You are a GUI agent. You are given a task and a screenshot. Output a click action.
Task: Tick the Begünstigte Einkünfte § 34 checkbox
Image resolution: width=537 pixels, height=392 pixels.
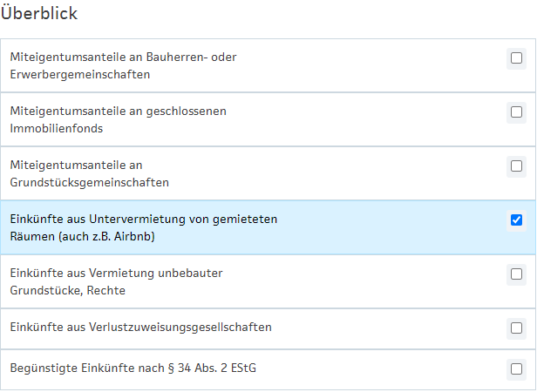[516, 368]
